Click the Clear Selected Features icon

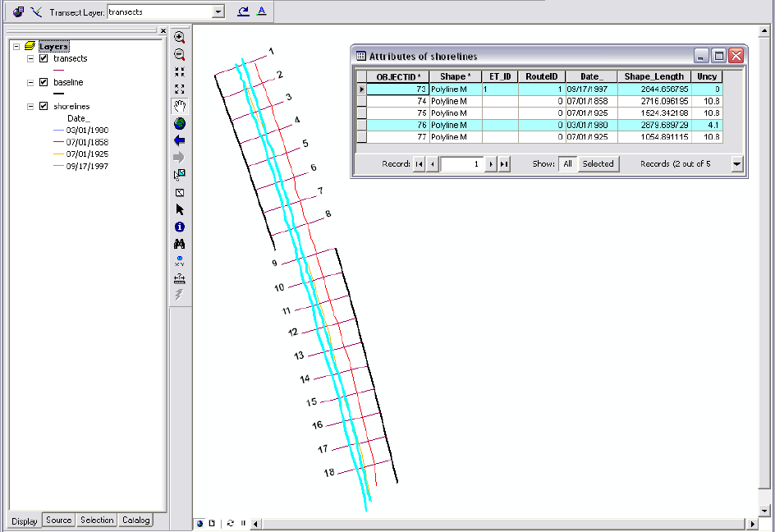pos(180,192)
